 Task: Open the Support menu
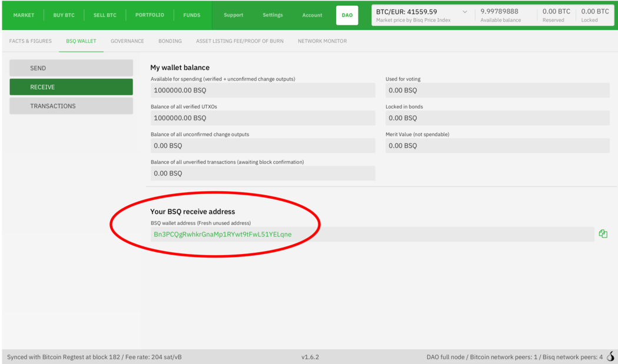[233, 15]
